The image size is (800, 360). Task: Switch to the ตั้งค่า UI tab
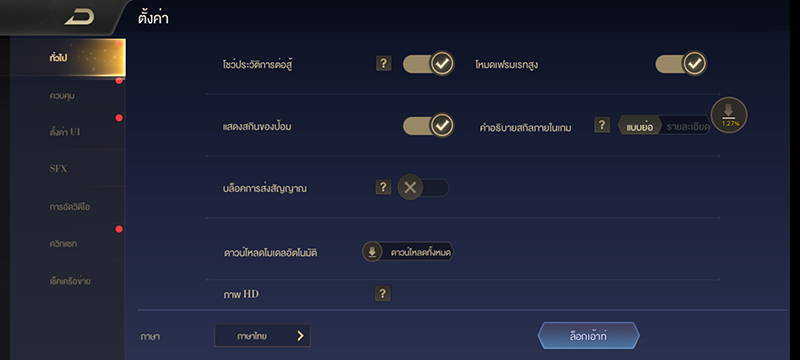click(63, 132)
